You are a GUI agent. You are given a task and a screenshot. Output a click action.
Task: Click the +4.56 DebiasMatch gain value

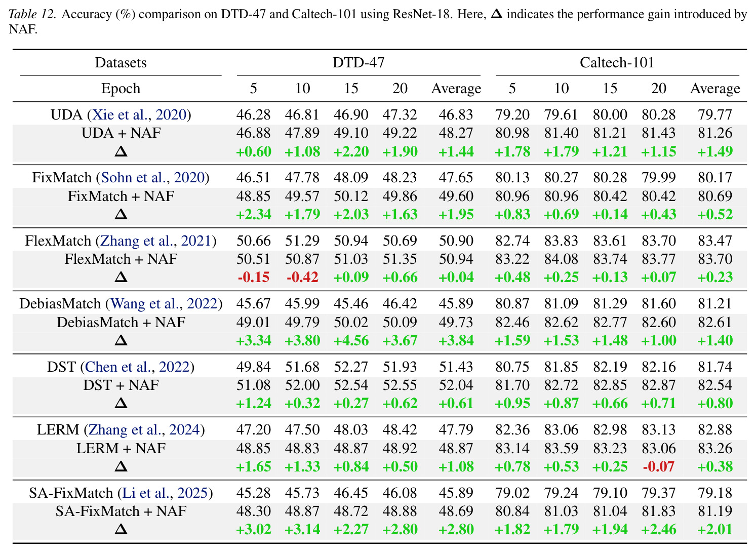351,341
